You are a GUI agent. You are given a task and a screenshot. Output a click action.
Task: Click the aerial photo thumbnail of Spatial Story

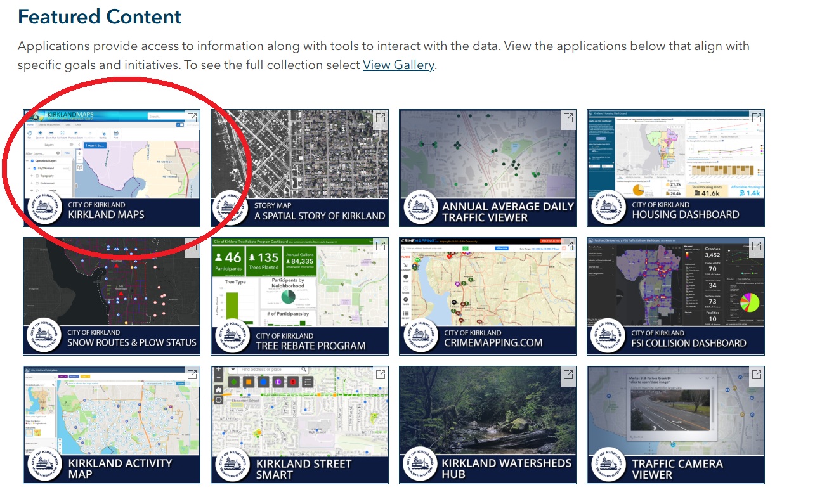pyautogui.click(x=299, y=152)
